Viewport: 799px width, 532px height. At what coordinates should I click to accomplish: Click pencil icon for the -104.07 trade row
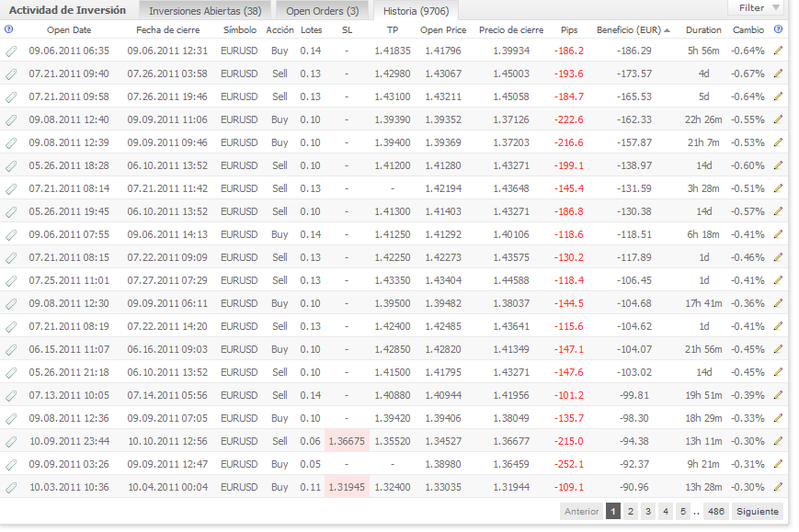point(778,349)
